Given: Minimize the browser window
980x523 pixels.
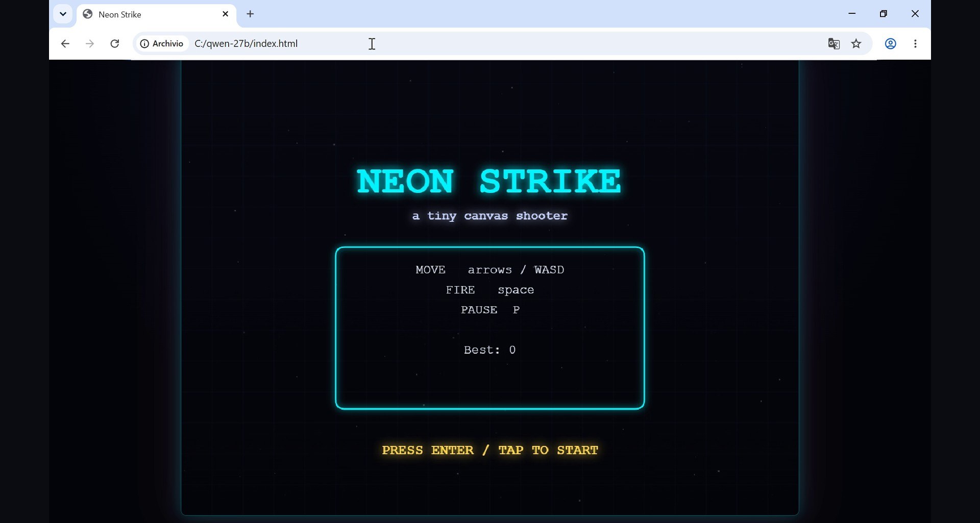Looking at the screenshot, I should [852, 14].
